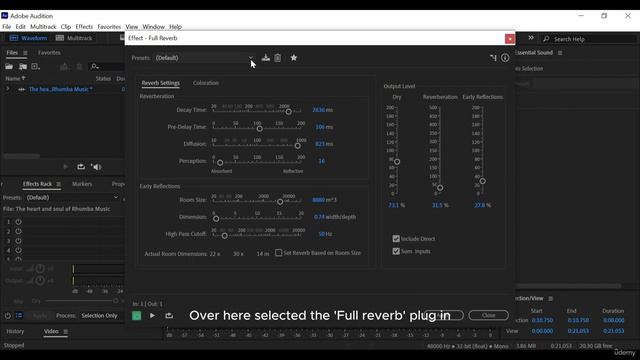Select The hea..Rhumba Music file
This screenshot has height=360, width=640.
60,89
